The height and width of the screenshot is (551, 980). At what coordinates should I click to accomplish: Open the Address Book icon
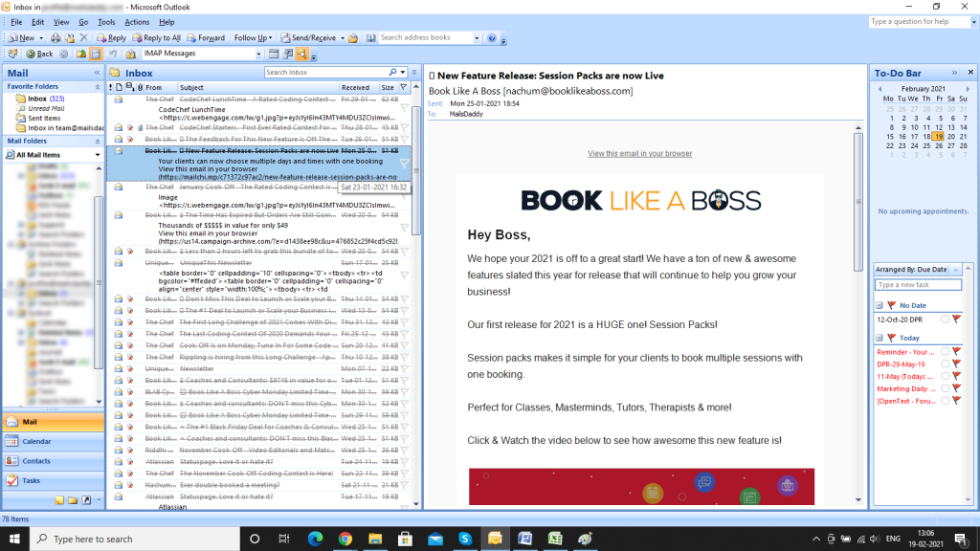(370, 38)
